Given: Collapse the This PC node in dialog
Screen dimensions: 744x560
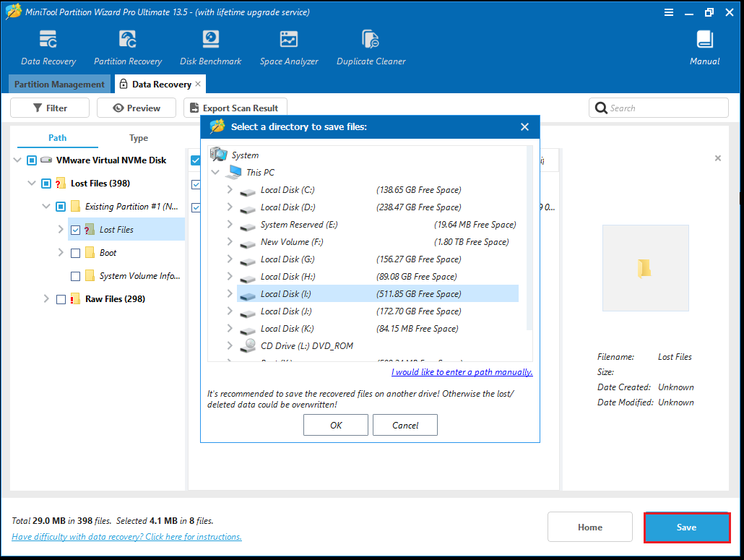Looking at the screenshot, I should pyautogui.click(x=215, y=172).
